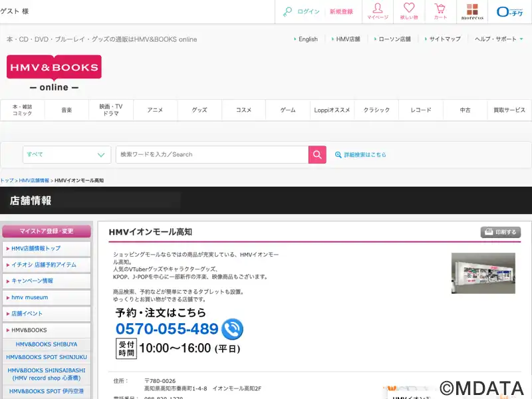This screenshot has width=532, height=399.
Task: Open the グッズ category
Action: [199, 110]
